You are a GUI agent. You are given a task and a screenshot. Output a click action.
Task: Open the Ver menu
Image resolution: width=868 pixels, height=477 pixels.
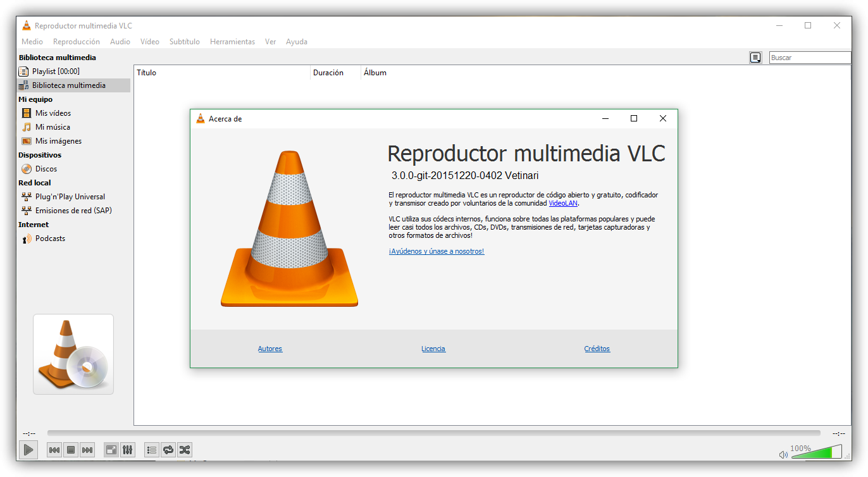(x=271, y=42)
